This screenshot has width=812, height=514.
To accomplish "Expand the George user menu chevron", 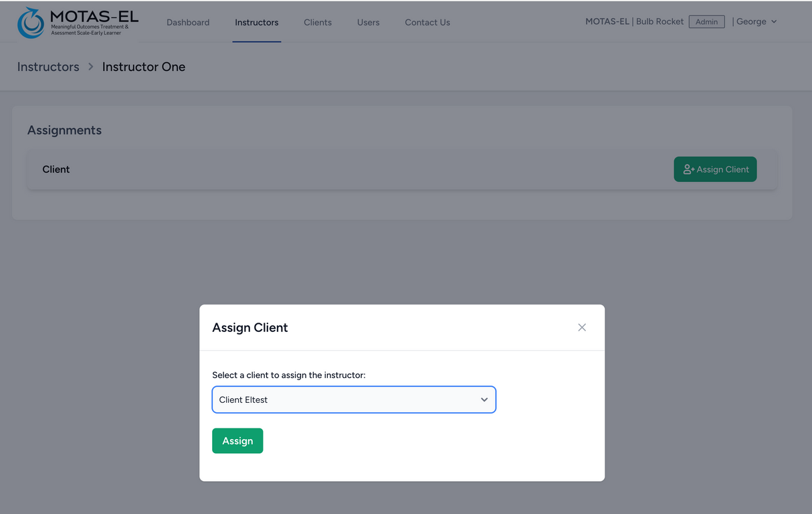I will coord(775,22).
